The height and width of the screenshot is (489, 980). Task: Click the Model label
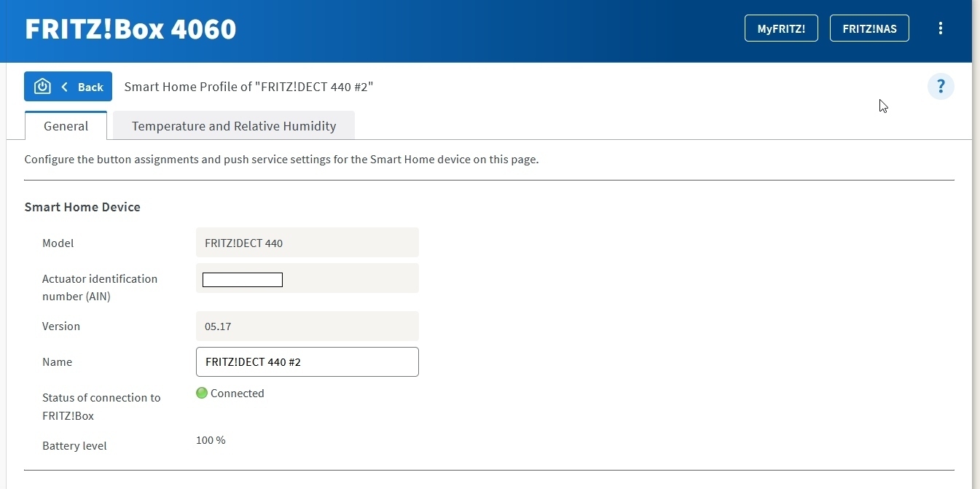[x=58, y=243]
